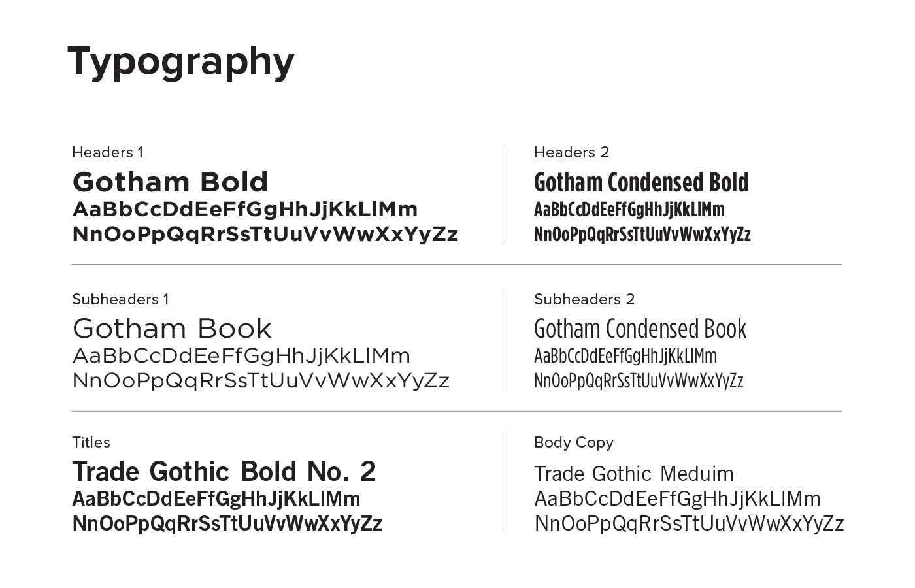Image resolution: width=915 pixels, height=588 pixels.
Task: Select Gotham Book NnOo alphabet line
Action: pyautogui.click(x=261, y=381)
